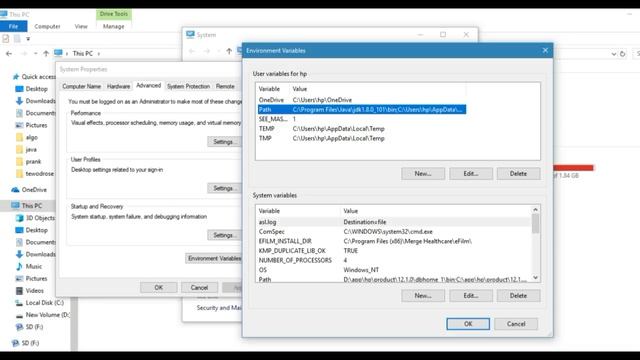The image size is (640, 360).
Task: Click OK in System Properties dialog
Action: (159, 288)
